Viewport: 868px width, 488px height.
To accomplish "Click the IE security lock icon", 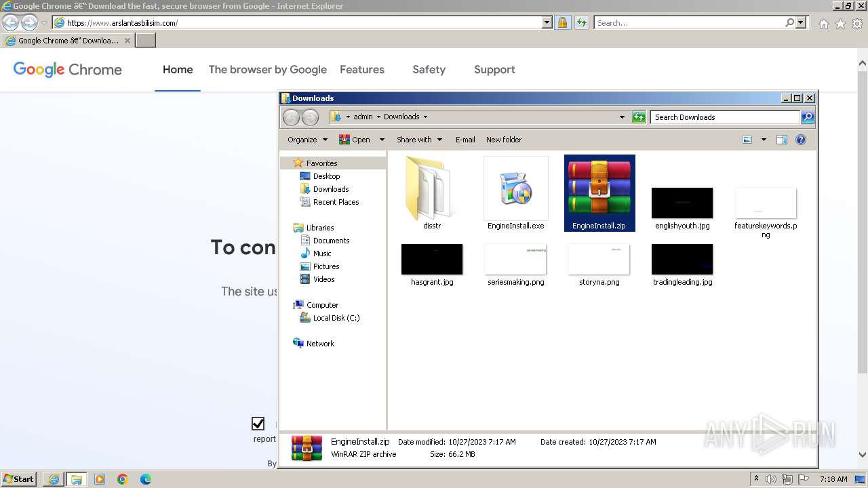I will 562,23.
